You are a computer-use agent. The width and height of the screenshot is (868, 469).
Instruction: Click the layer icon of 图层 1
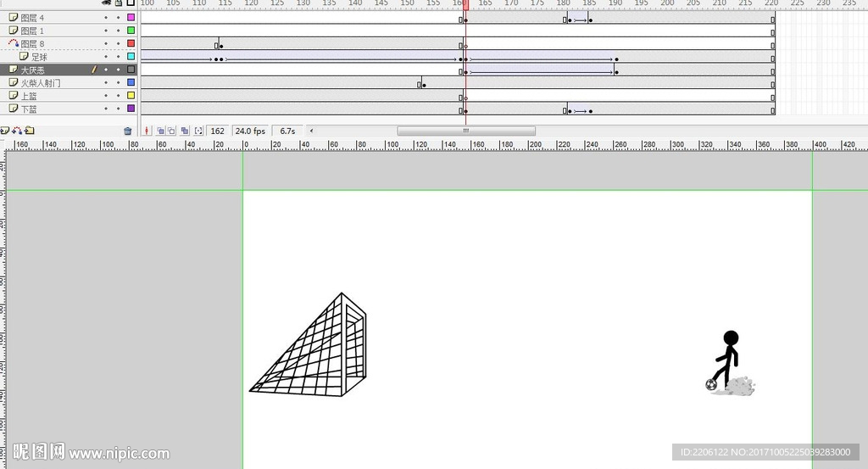tap(14, 31)
